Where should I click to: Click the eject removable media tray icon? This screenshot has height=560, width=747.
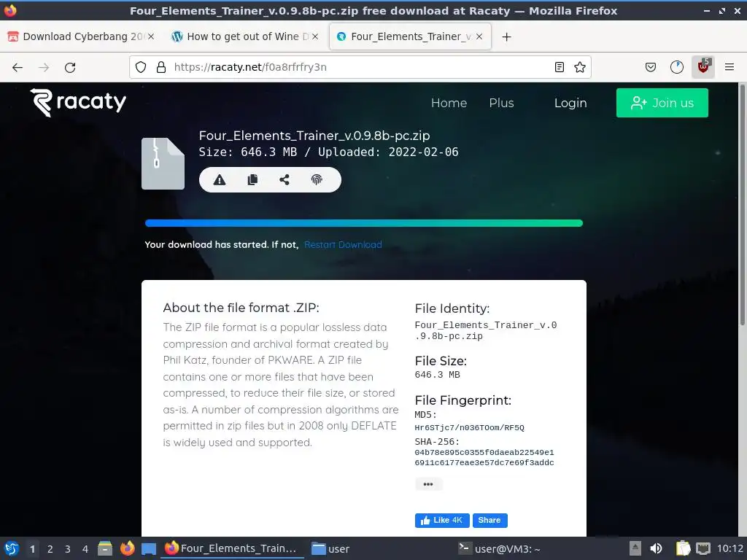point(635,548)
